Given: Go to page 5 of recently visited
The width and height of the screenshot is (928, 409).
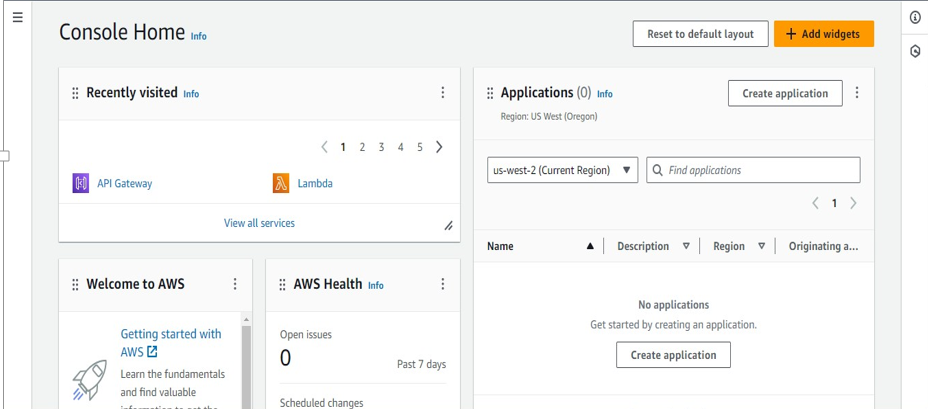Looking at the screenshot, I should pyautogui.click(x=420, y=147).
